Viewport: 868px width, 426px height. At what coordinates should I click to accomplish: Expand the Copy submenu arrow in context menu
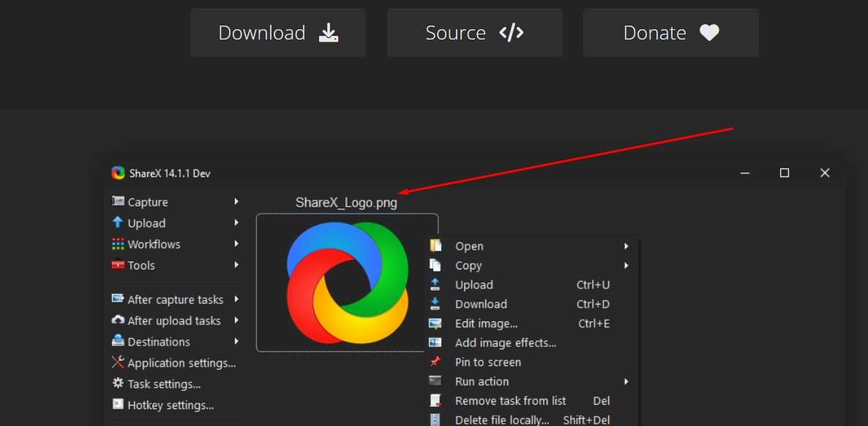pos(626,266)
